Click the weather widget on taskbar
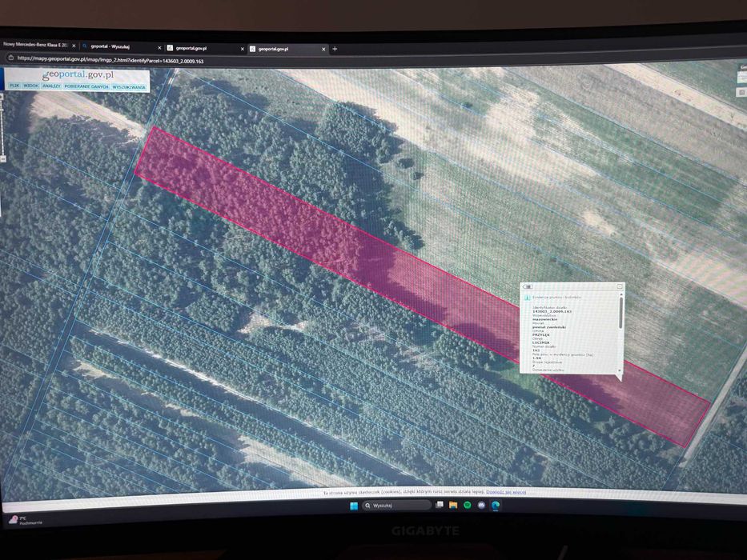 tap(26, 519)
